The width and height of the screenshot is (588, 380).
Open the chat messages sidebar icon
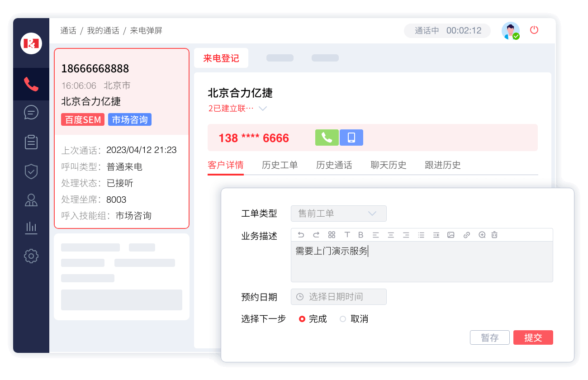pyautogui.click(x=31, y=112)
